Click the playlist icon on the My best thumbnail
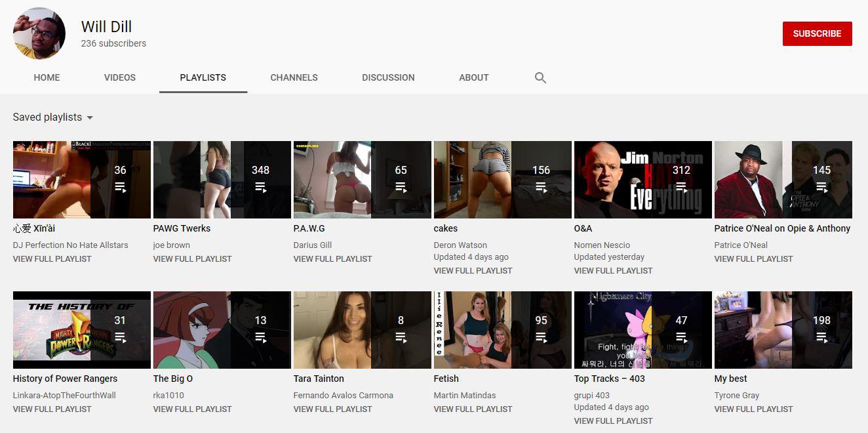Screen dimensions: 868x433 tap(822, 337)
